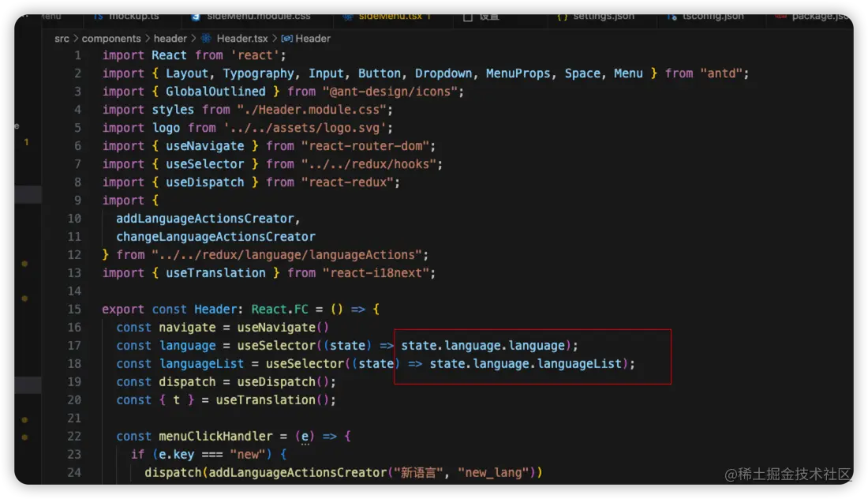868x499 pixels.
Task: Click the "new" string on line 23
Action: 248,455
